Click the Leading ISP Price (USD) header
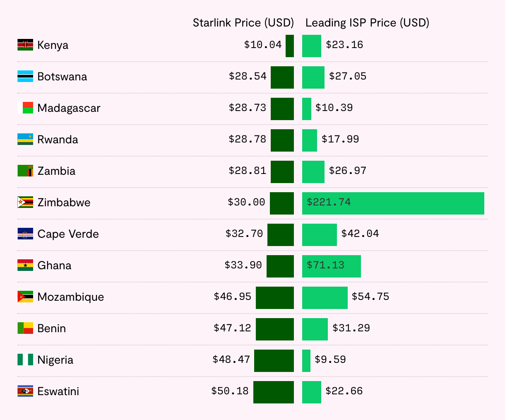Viewport: 505px width, 420px height. (x=367, y=23)
